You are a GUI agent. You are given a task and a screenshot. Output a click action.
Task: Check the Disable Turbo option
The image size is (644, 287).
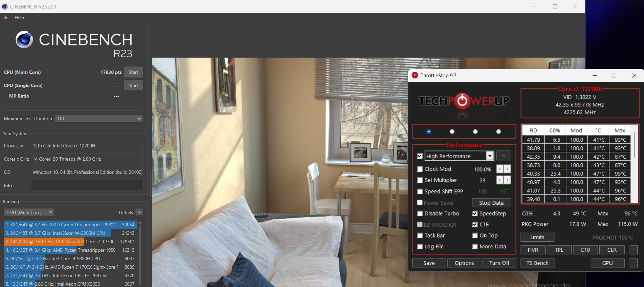[420, 213]
